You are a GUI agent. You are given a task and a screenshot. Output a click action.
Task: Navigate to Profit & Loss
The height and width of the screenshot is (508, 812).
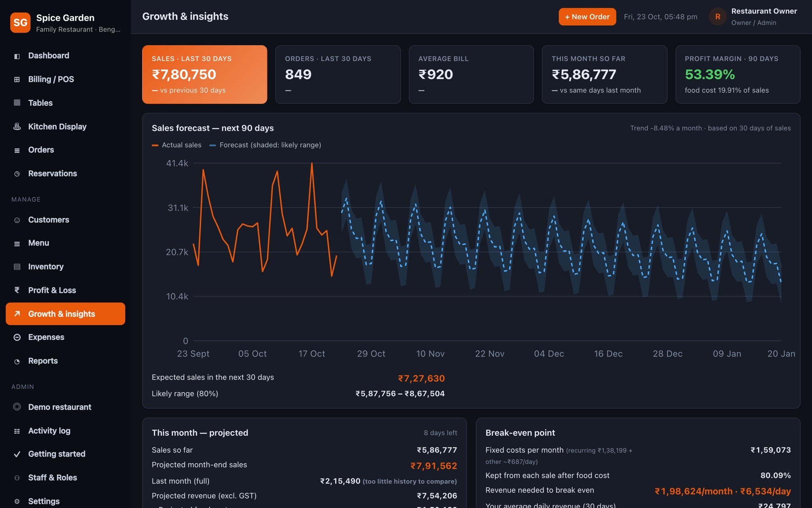65,290
